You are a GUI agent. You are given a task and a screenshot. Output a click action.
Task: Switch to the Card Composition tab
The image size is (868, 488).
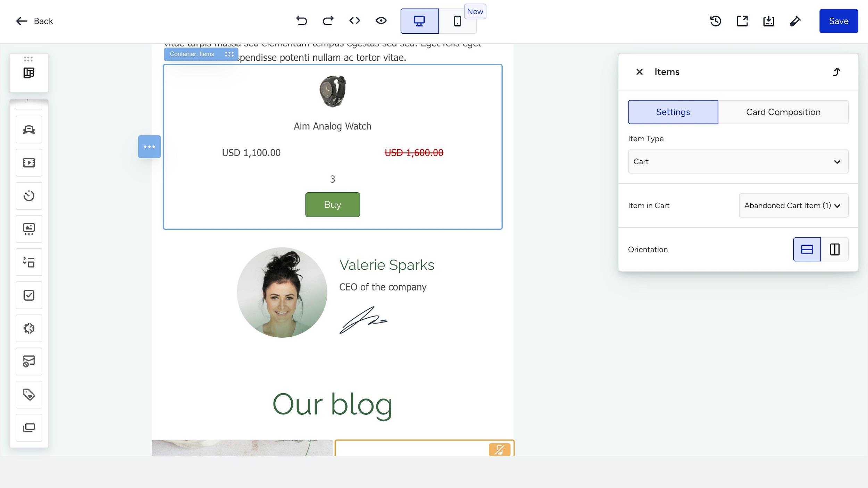coord(783,112)
